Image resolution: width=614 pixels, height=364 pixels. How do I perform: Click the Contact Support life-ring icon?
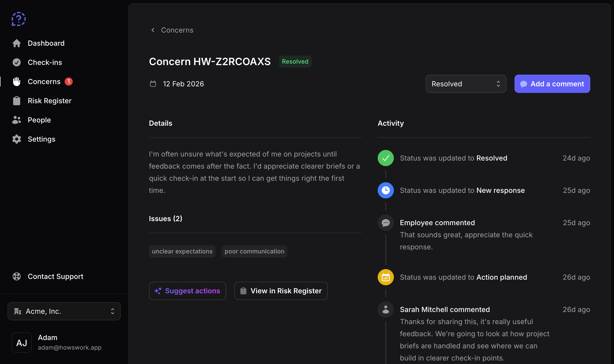coord(17,276)
